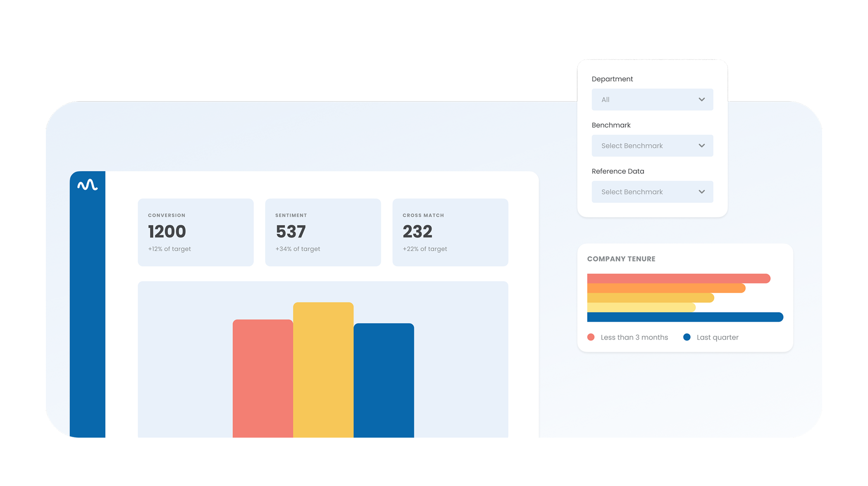Click the orange Company Tenure bar
Screen dimensions: 868x486
666,288
